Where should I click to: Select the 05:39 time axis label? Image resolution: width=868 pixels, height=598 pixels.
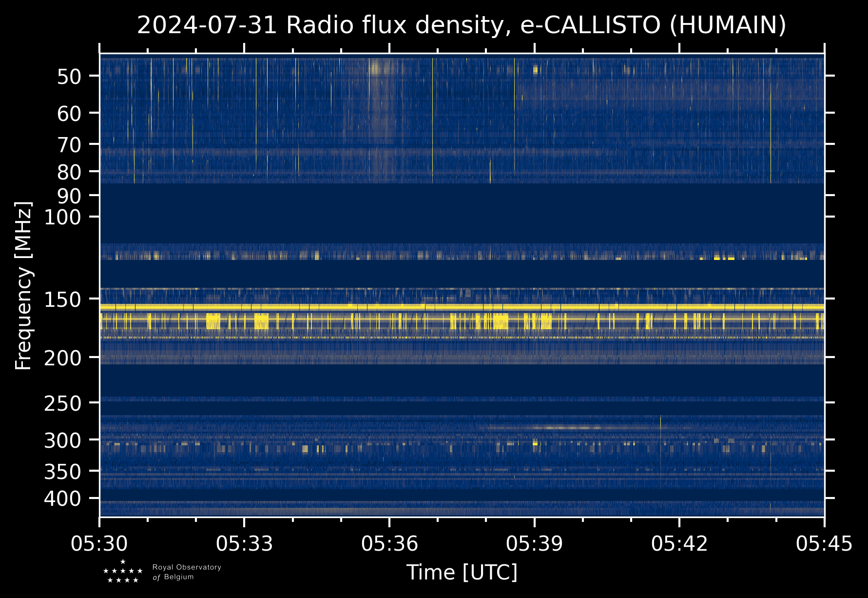click(535, 543)
